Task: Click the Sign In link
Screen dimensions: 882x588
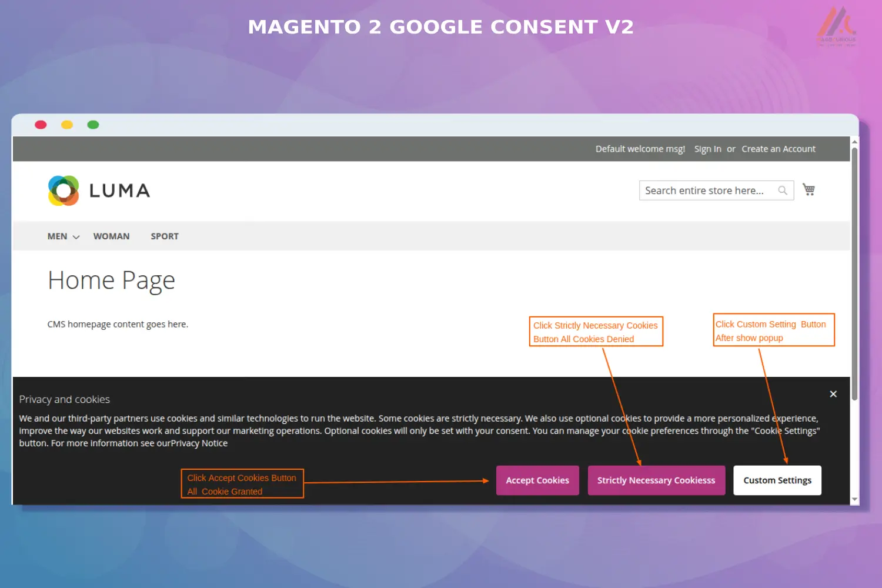Action: [707, 149]
